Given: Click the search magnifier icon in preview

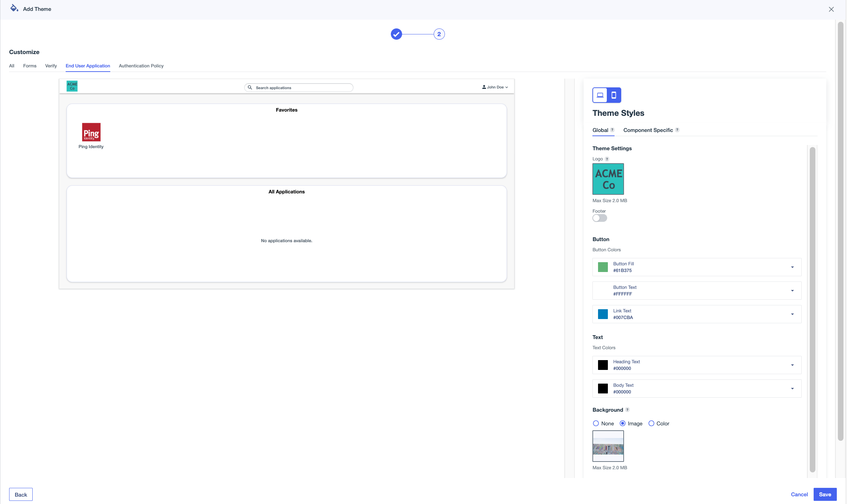Looking at the screenshot, I should click(x=250, y=87).
